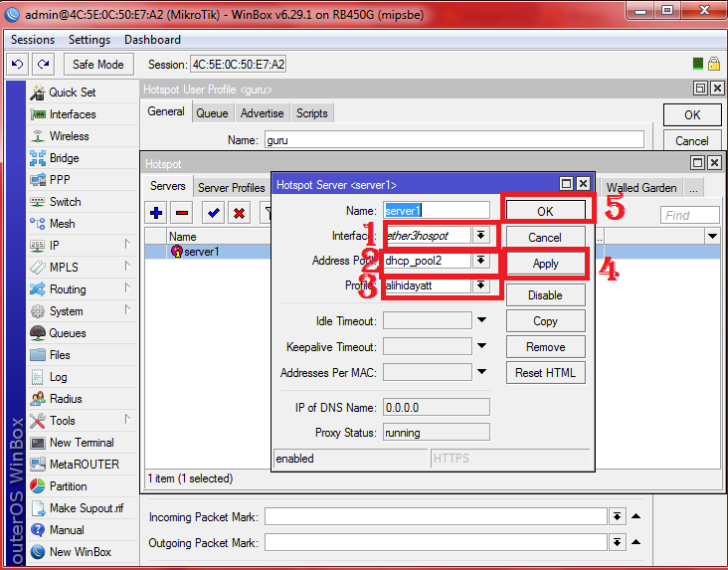Expand the Idle Timeout field
This screenshot has height=570, width=728.
click(x=482, y=320)
